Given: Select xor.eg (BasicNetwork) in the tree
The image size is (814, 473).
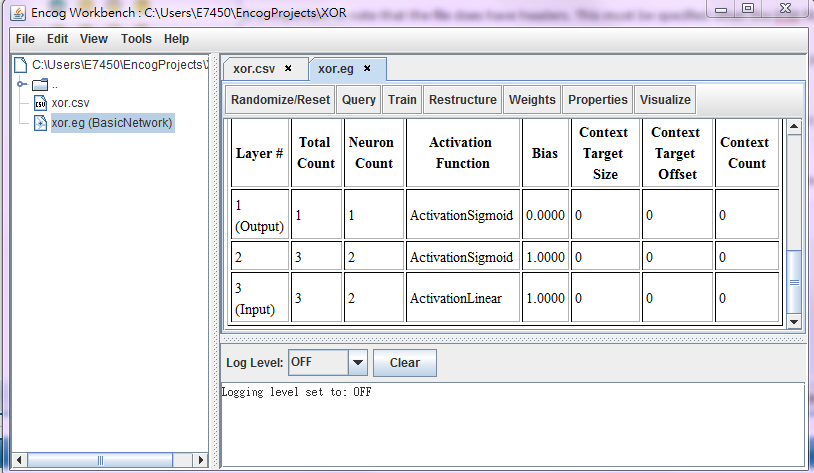Looking at the screenshot, I should (x=112, y=123).
